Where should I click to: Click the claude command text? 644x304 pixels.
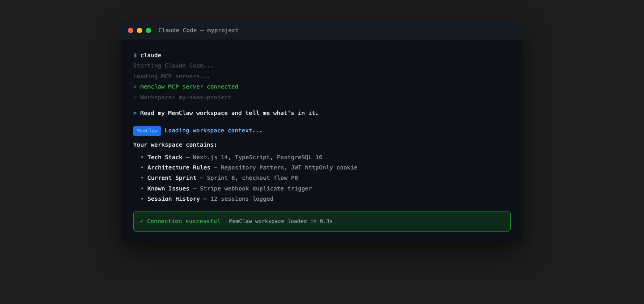pyautogui.click(x=151, y=55)
